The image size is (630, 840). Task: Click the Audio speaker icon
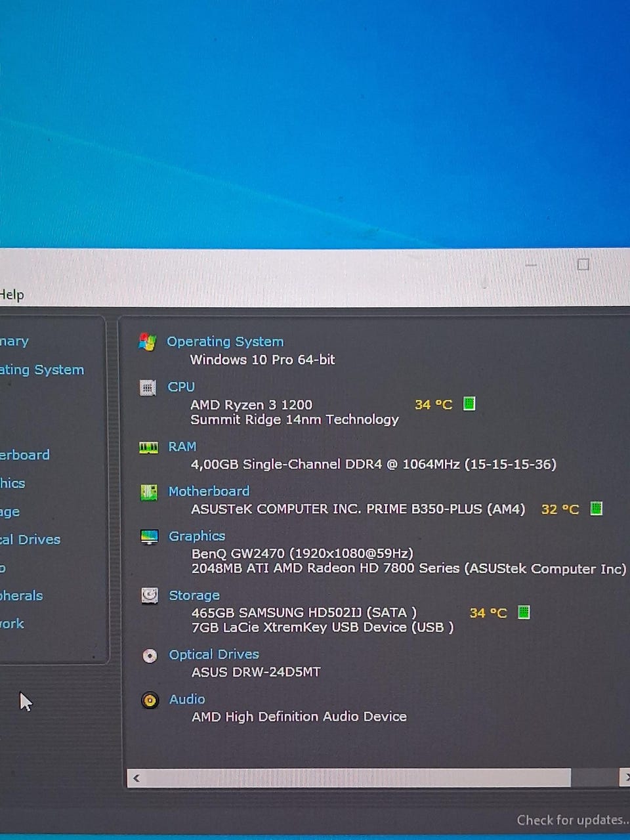pyautogui.click(x=150, y=700)
